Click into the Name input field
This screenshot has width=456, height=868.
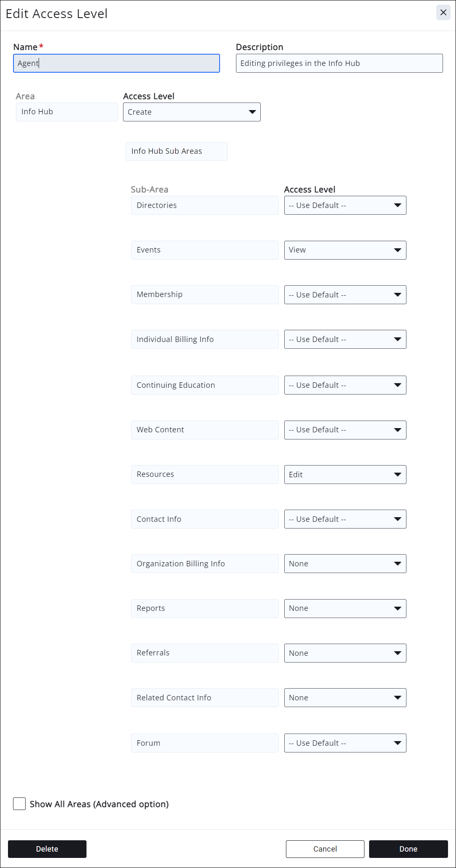point(116,63)
